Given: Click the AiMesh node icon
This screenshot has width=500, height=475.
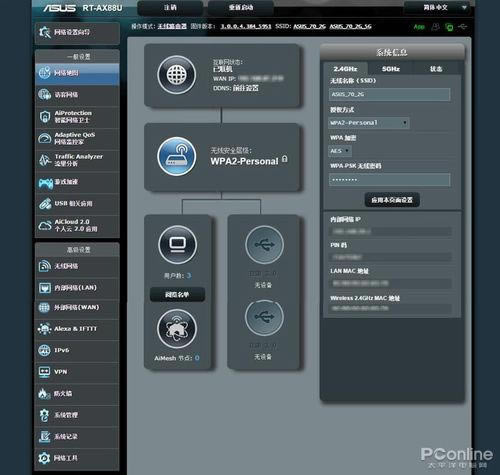Looking at the screenshot, I should click(x=177, y=329).
